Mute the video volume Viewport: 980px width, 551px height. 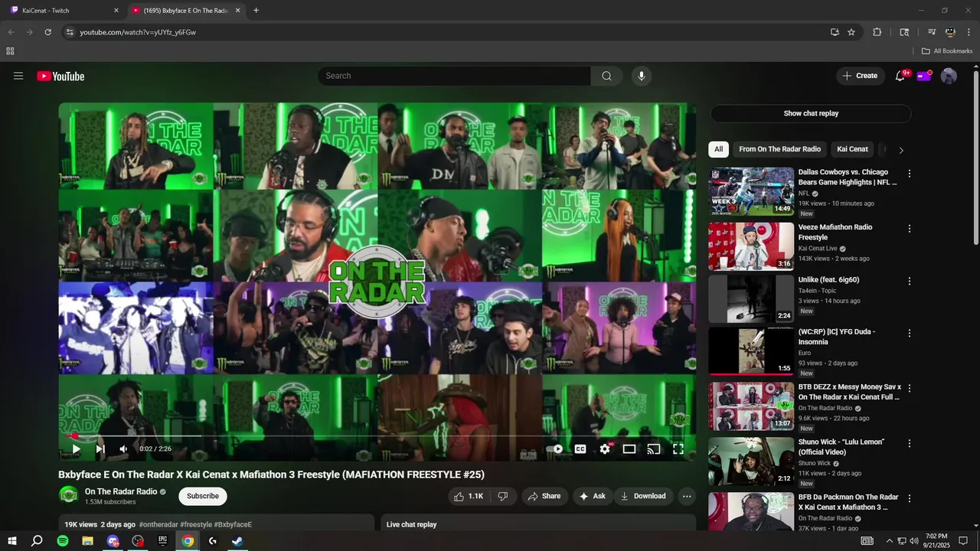pos(122,449)
